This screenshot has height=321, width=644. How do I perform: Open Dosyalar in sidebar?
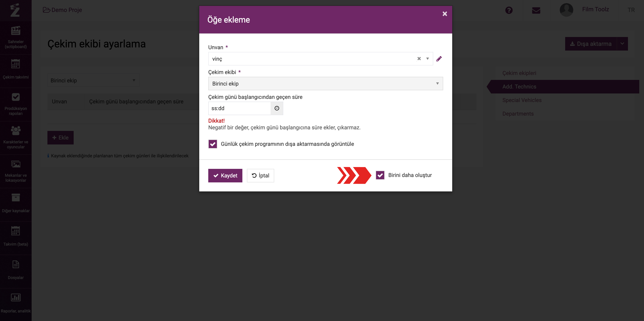[16, 272]
